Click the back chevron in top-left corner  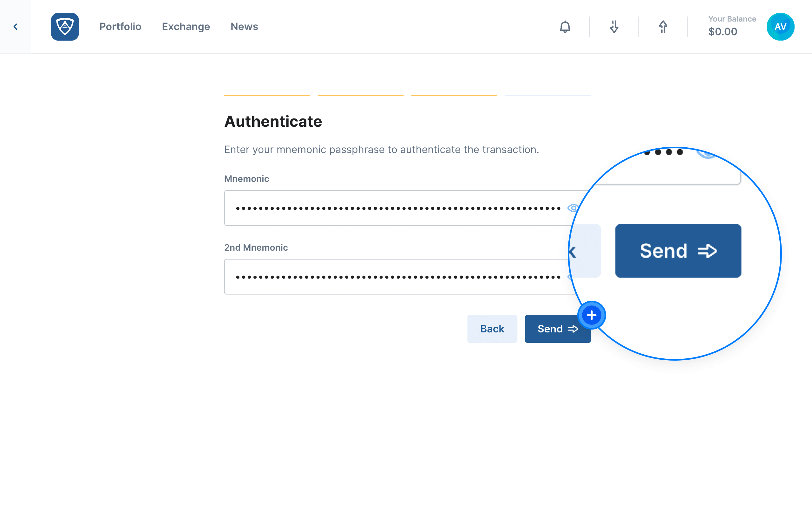coord(16,27)
